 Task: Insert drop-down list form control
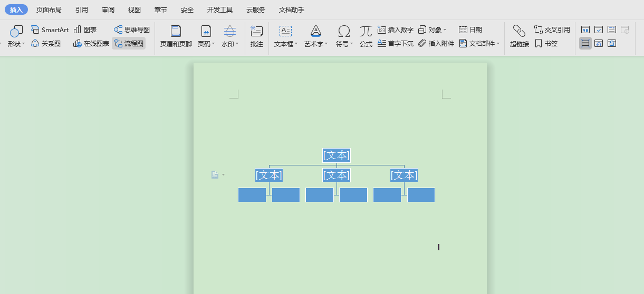pyautogui.click(x=612, y=30)
